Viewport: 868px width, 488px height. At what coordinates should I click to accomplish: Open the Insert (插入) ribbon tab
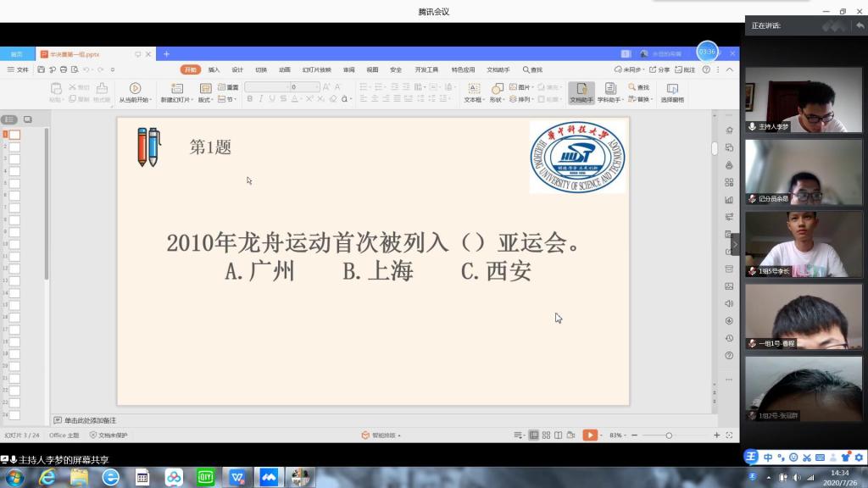(214, 69)
